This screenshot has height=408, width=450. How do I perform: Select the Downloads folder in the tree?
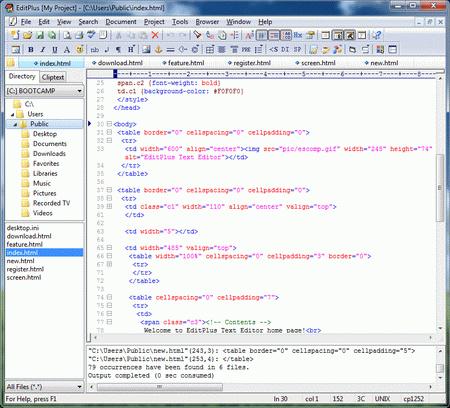point(49,154)
